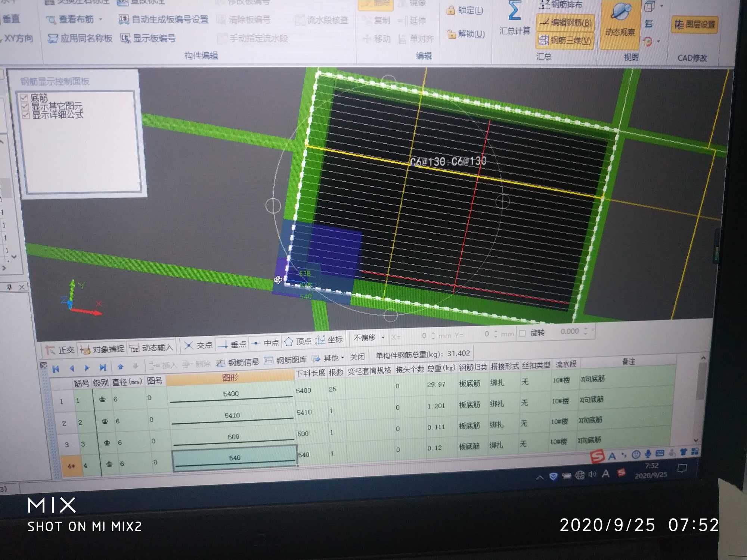Toggle 动态输入 dynamic input
The width and height of the screenshot is (747, 560).
pos(151,348)
